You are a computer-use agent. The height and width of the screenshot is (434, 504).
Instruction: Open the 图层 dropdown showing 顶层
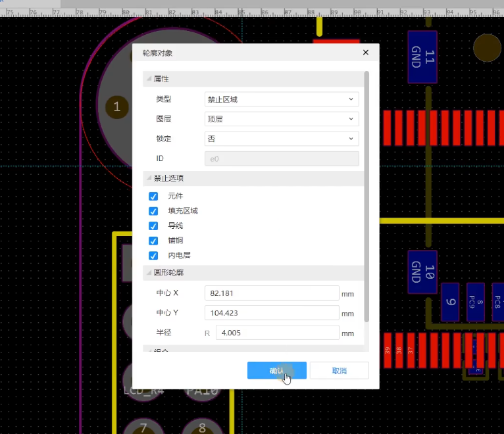(282, 119)
